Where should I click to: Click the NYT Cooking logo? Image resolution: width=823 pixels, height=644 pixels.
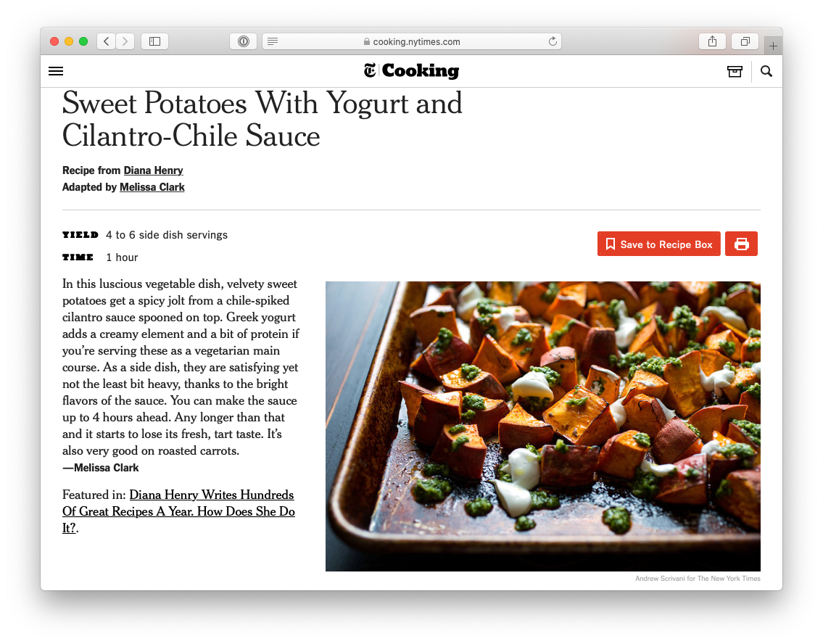(412, 71)
